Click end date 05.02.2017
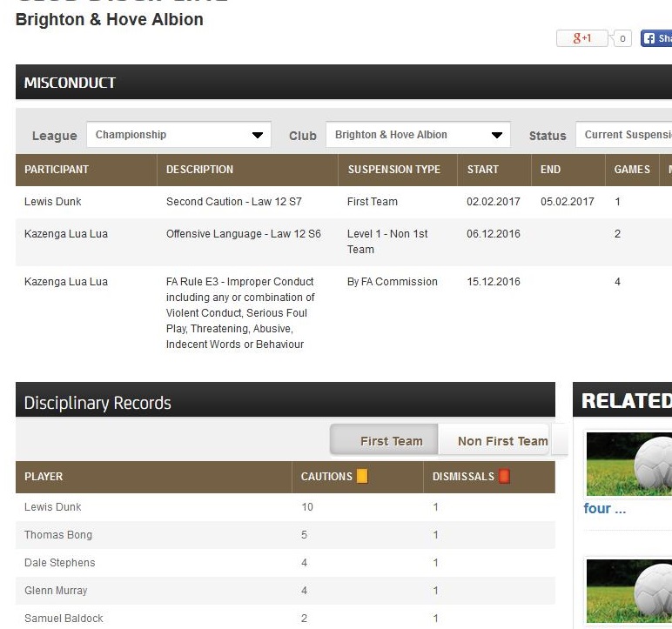Viewport: 672px width, 629px height. click(x=567, y=201)
